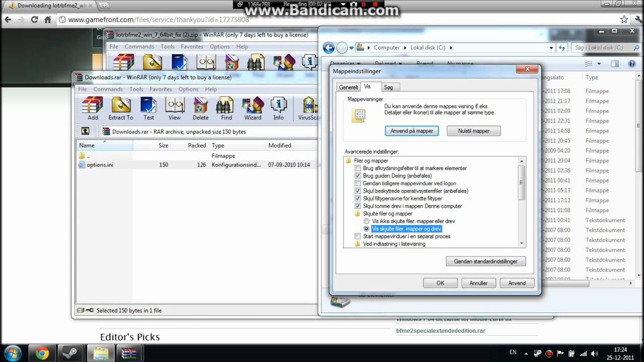This screenshot has width=644, height=362.
Task: Click the taskbar clock showing 17:24
Action: pos(620,353)
